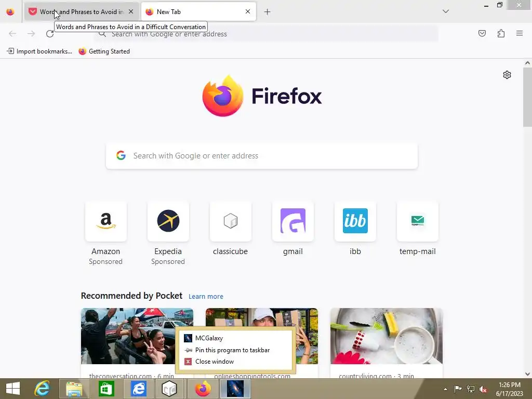Launch Internet Explorer from the taskbar
This screenshot has width=532, height=399.
(43, 389)
